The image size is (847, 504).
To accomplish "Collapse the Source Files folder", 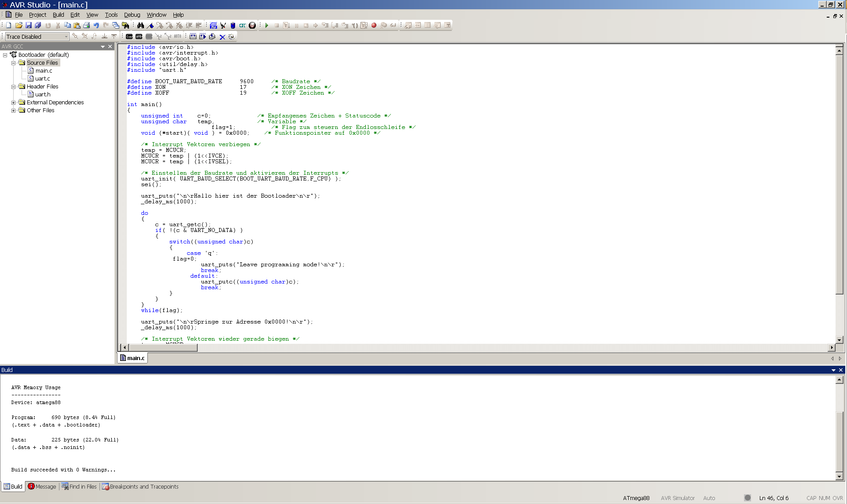I will tap(14, 63).
